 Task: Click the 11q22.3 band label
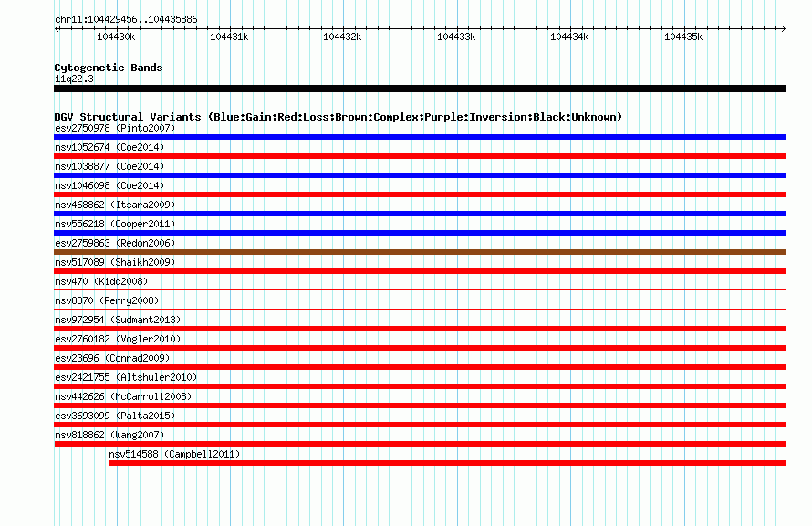[x=74, y=79]
